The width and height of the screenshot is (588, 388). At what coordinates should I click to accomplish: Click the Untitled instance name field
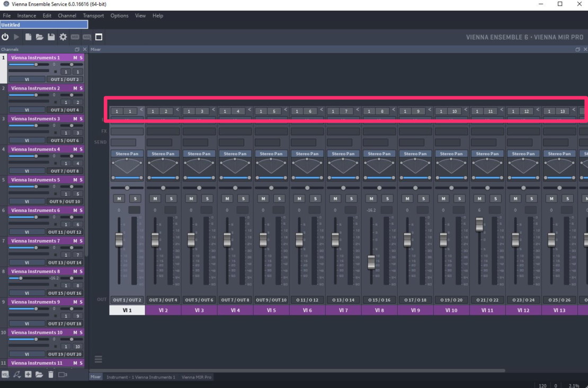click(x=44, y=25)
